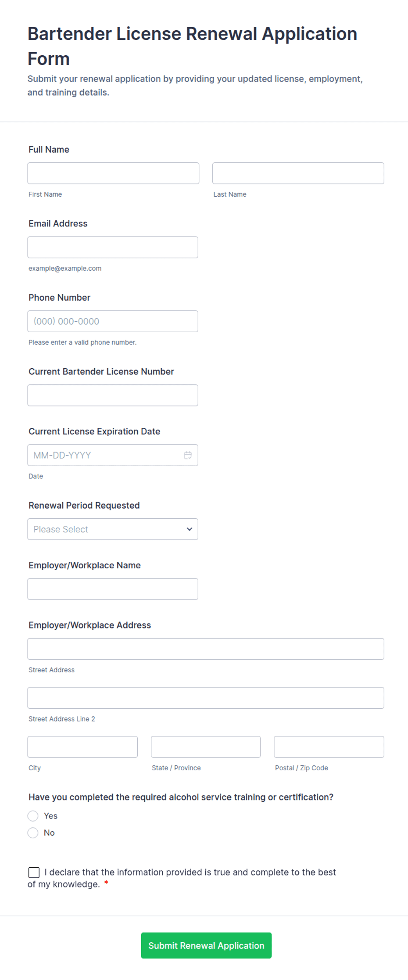Click the Postal / Zip Code field
Image resolution: width=408 pixels, height=980 pixels.
[x=329, y=747]
